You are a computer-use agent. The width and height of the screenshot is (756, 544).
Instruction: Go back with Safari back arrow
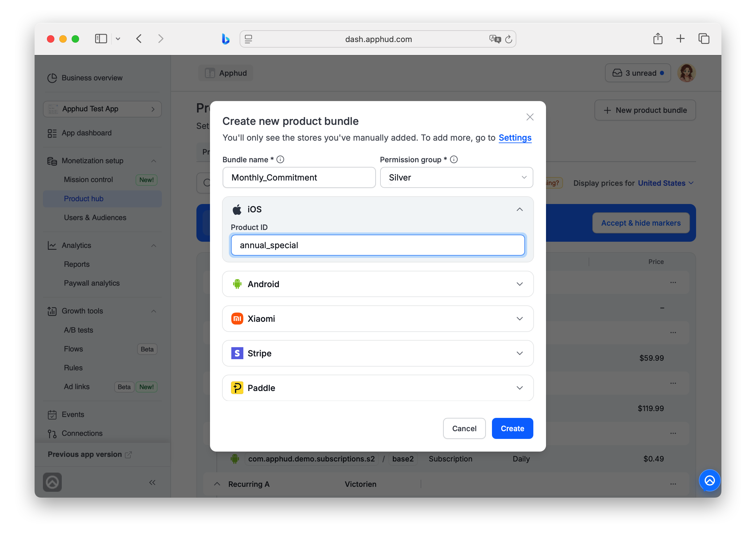point(139,39)
